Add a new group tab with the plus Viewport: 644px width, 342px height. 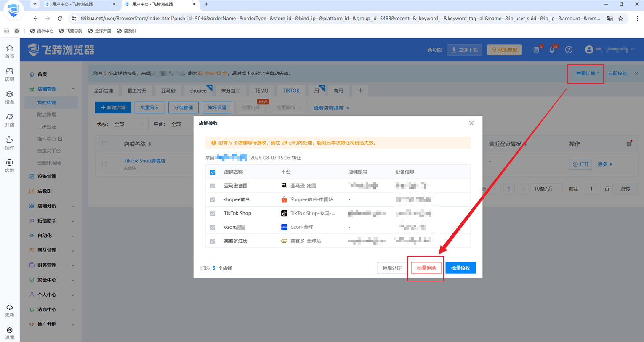click(360, 90)
